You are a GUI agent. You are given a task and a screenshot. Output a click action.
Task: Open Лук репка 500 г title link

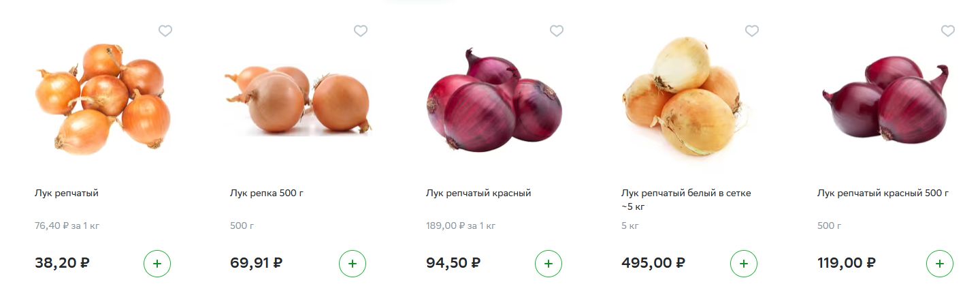267,193
